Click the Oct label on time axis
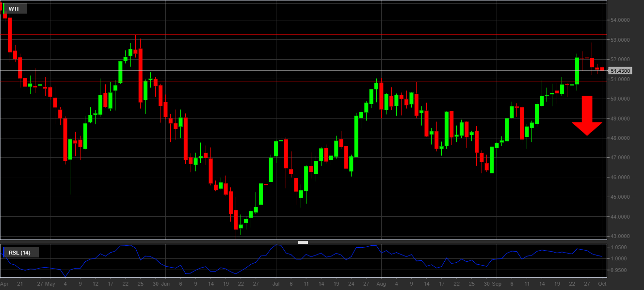 [602, 283]
